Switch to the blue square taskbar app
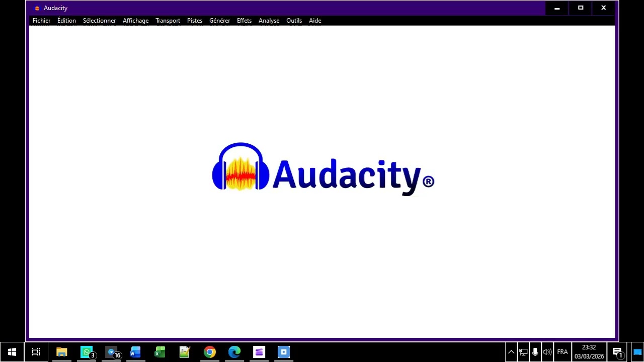Image resolution: width=644 pixels, height=362 pixels. tap(284, 352)
